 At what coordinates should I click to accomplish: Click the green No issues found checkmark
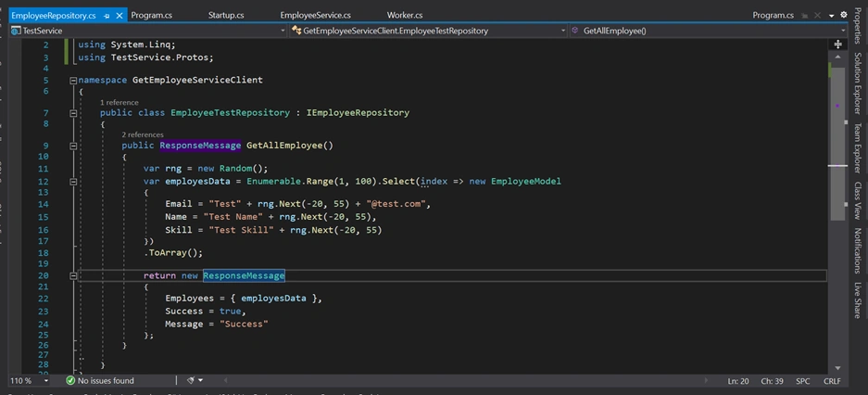[x=70, y=380]
